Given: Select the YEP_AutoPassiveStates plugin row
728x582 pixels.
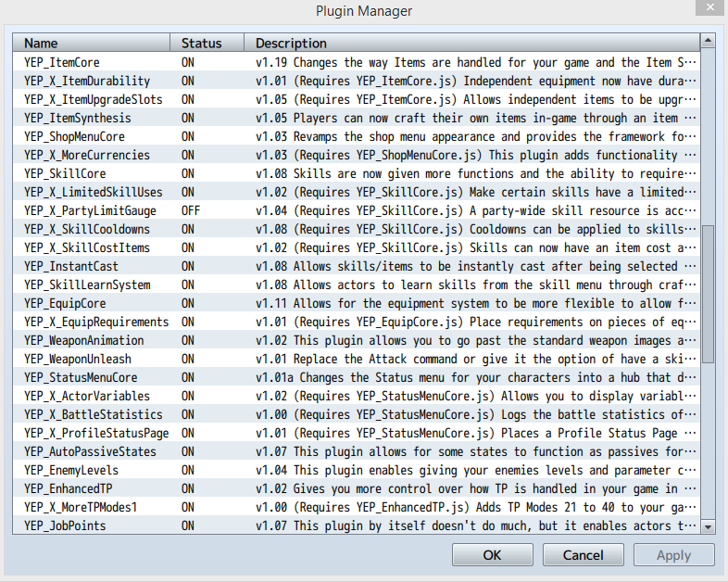Looking at the screenshot, I should point(356,452).
